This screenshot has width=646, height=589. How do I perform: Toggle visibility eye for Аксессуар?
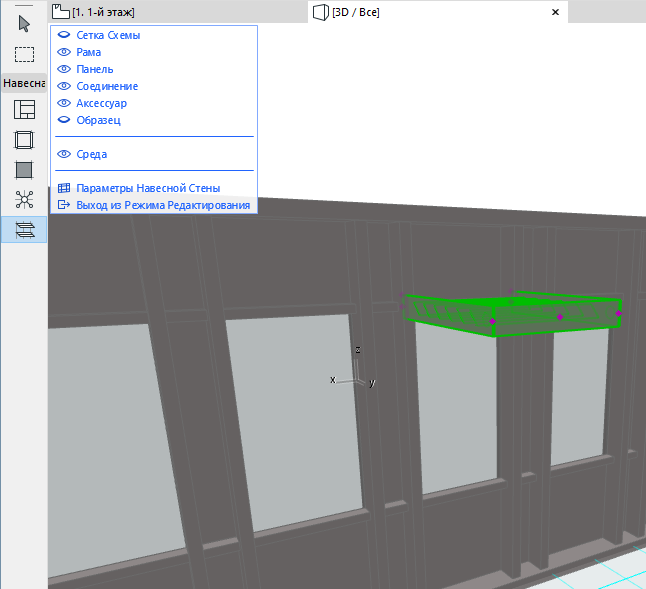[x=64, y=103]
